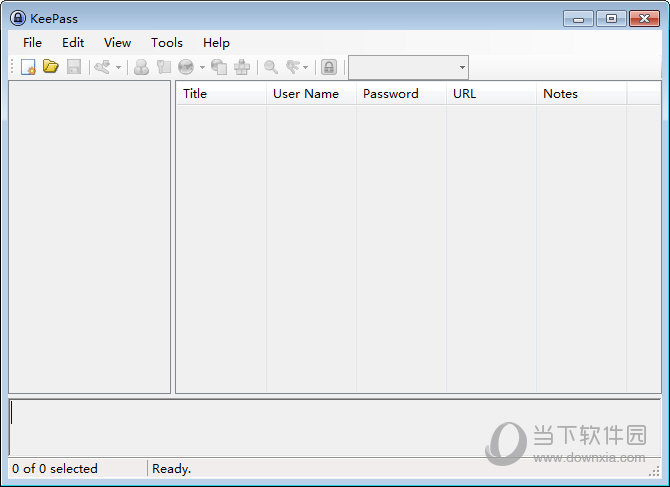The image size is (670, 487).
Task: Close the KeePass window
Action: pos(644,19)
